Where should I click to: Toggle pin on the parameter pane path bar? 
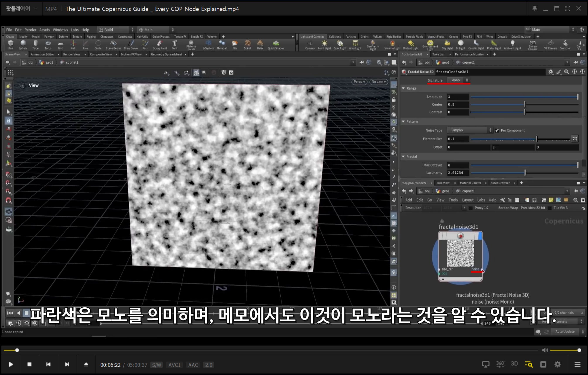[576, 62]
